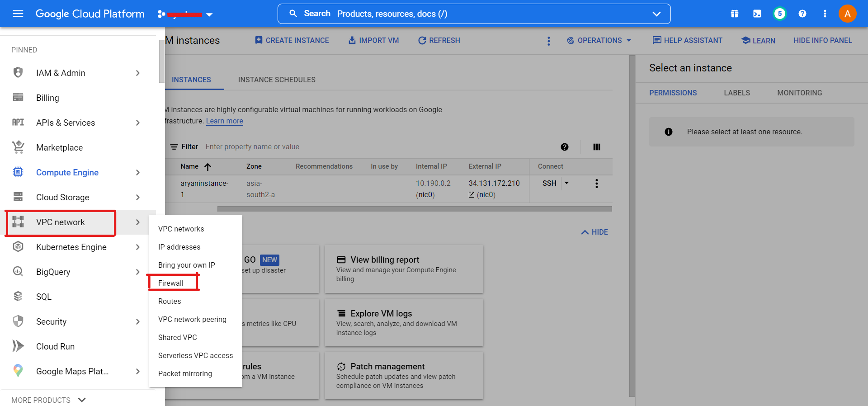This screenshot has height=406, width=868.
Task: Click the Cloud Run icon
Action: point(18,346)
